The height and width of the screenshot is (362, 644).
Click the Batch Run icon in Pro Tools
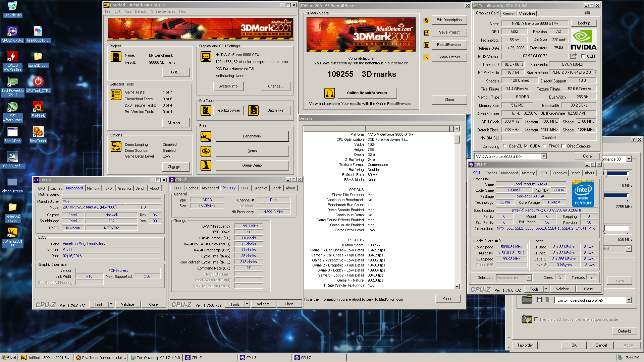pyautogui.click(x=253, y=110)
